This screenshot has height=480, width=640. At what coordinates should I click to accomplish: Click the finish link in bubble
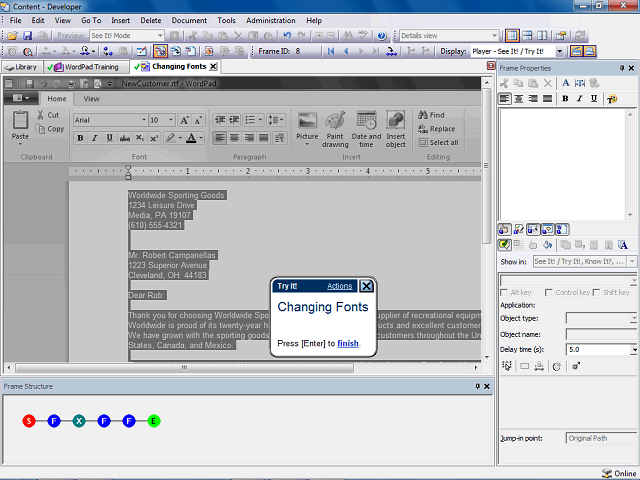coord(347,343)
